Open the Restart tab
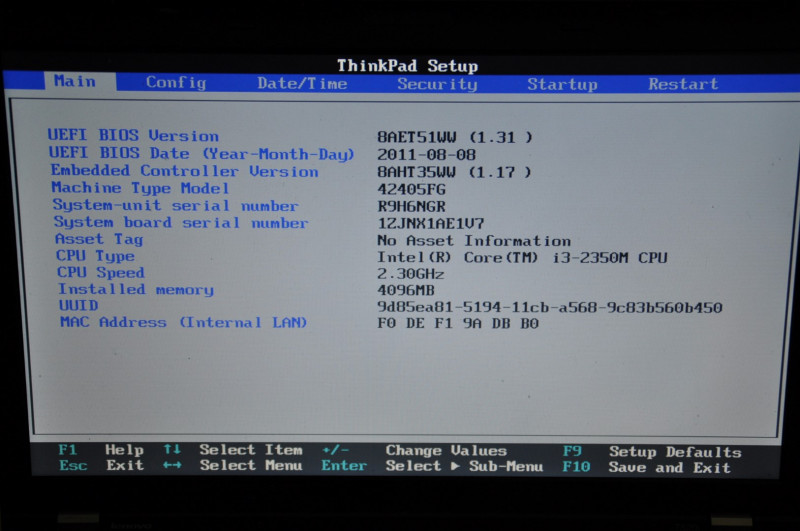The width and height of the screenshot is (800, 531). tap(683, 84)
